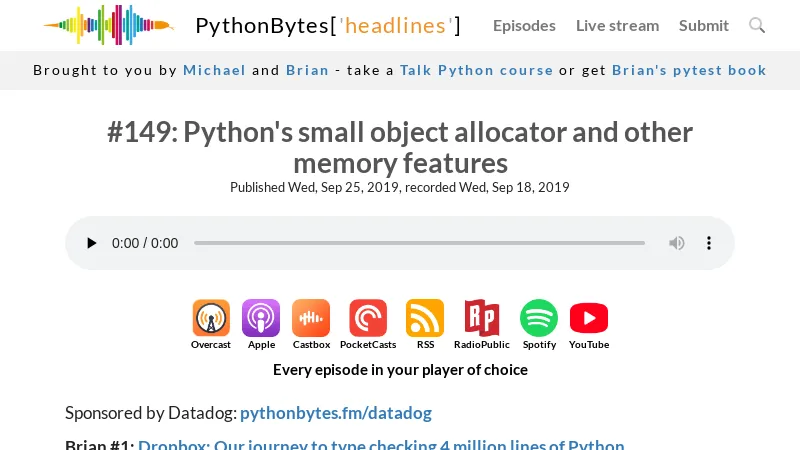Open audio player more options menu
Screen dimensions: 800x450
pyautogui.click(x=709, y=243)
